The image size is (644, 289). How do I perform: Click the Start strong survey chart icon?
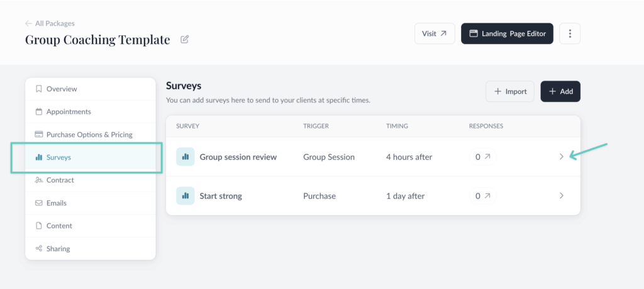click(185, 196)
